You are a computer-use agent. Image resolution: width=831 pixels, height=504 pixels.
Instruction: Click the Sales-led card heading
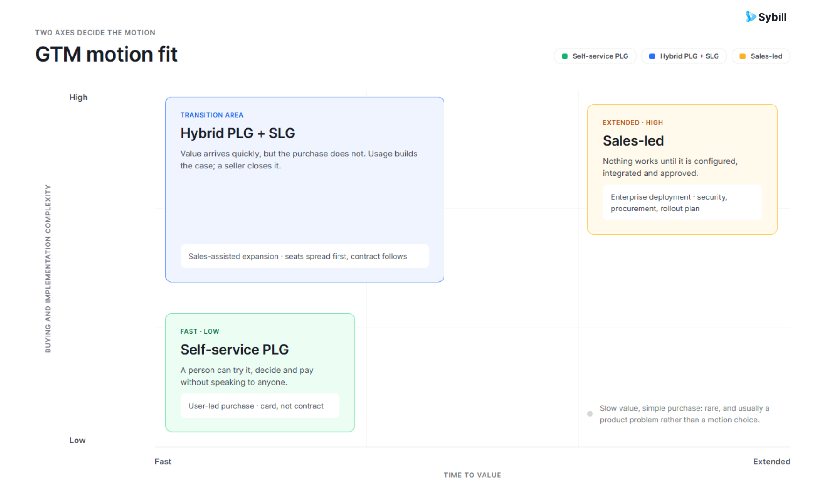pos(633,141)
